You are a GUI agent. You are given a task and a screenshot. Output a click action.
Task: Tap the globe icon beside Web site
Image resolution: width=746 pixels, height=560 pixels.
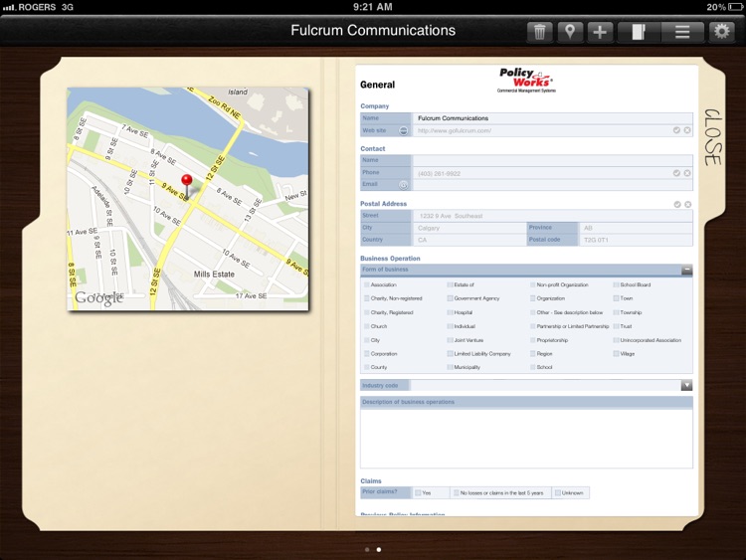(403, 130)
